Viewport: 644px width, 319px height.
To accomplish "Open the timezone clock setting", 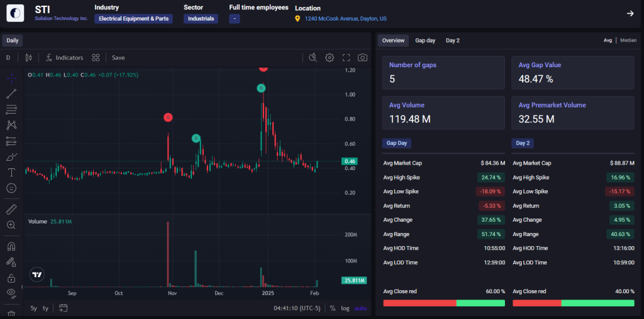I will [297, 308].
